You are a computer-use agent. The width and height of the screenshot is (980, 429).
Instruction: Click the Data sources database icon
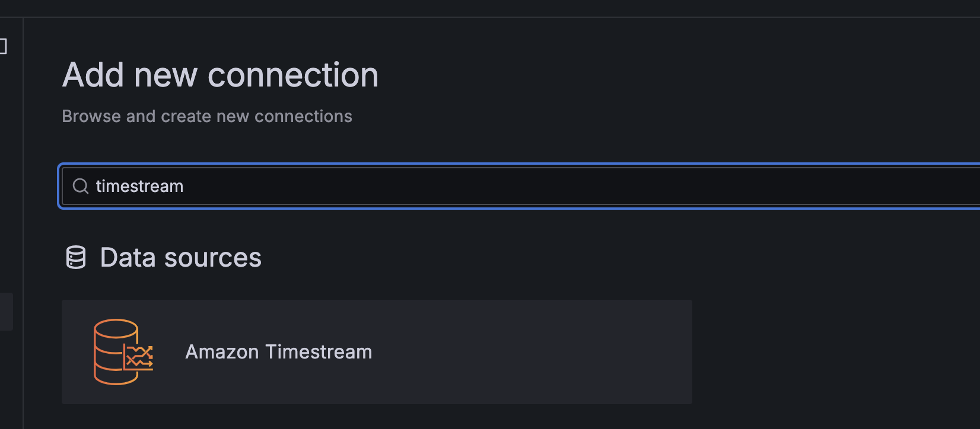[x=76, y=258]
